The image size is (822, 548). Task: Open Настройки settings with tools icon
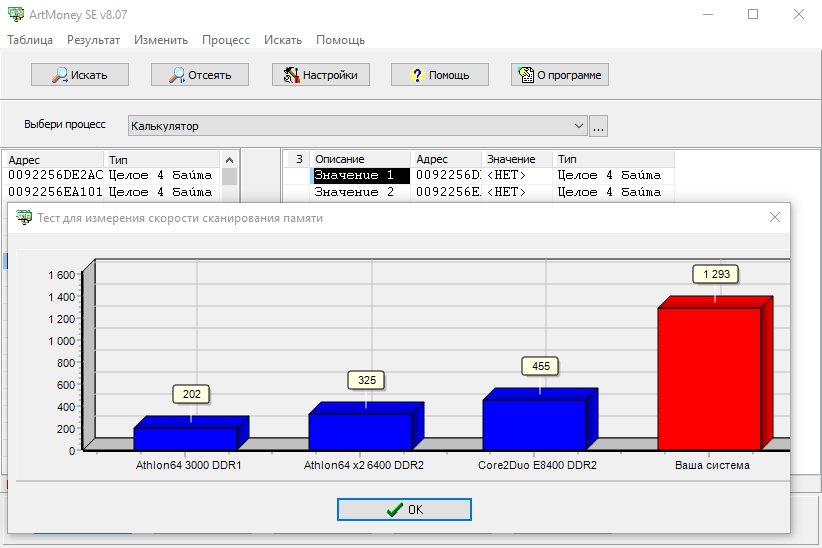tap(320, 75)
